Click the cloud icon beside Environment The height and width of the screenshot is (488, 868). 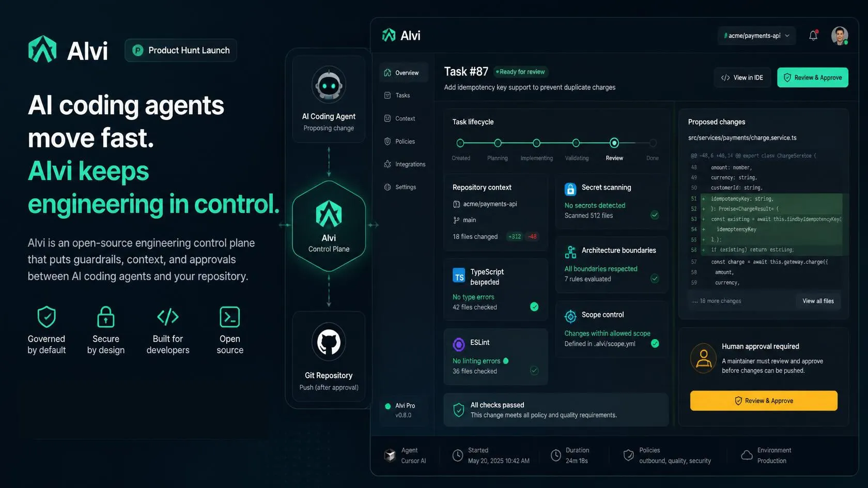pyautogui.click(x=747, y=455)
